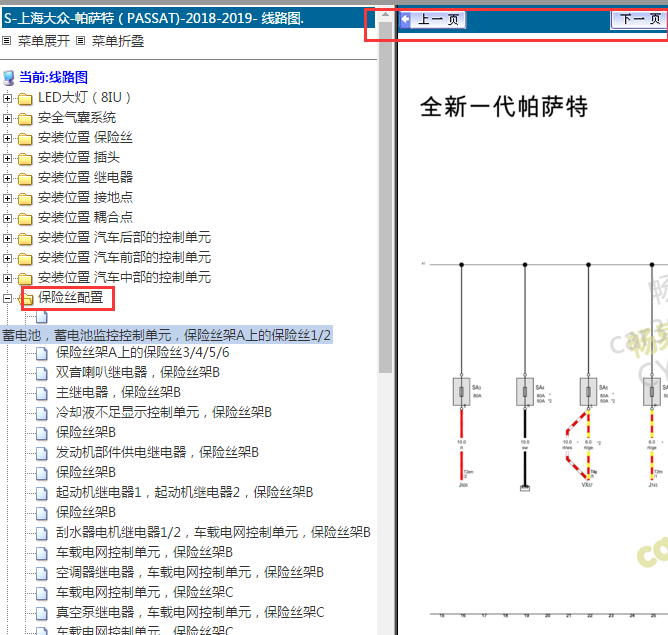Viewport: 668px width, 635px height.
Task: Select the 保险丝配置 folder label
Action: click(71, 298)
